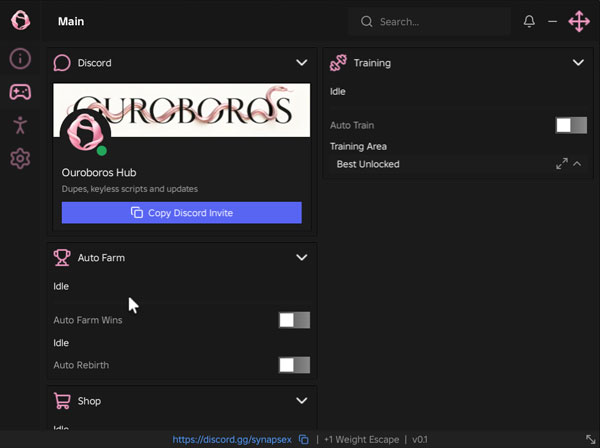Click the pink move arrows icon
Viewport: 600px width, 448px height.
579,21
